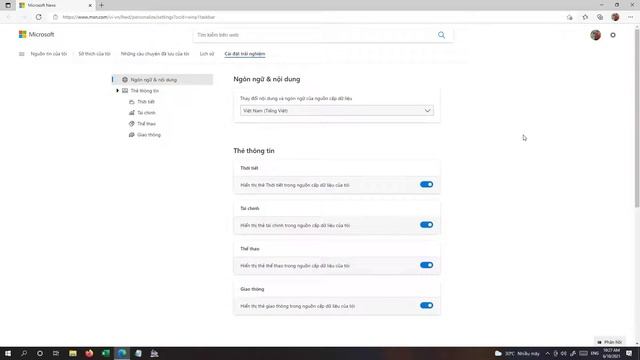Image resolution: width=640 pixels, height=360 pixels.
Task: Open Edge Collections icon
Action: pos(600,17)
